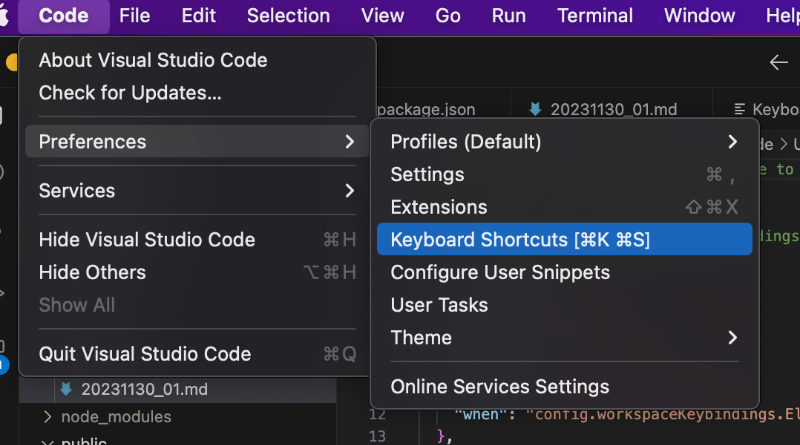Click the markdown icon beside 20231130_01.md in explorer
The height and width of the screenshot is (445, 800).
(66, 388)
